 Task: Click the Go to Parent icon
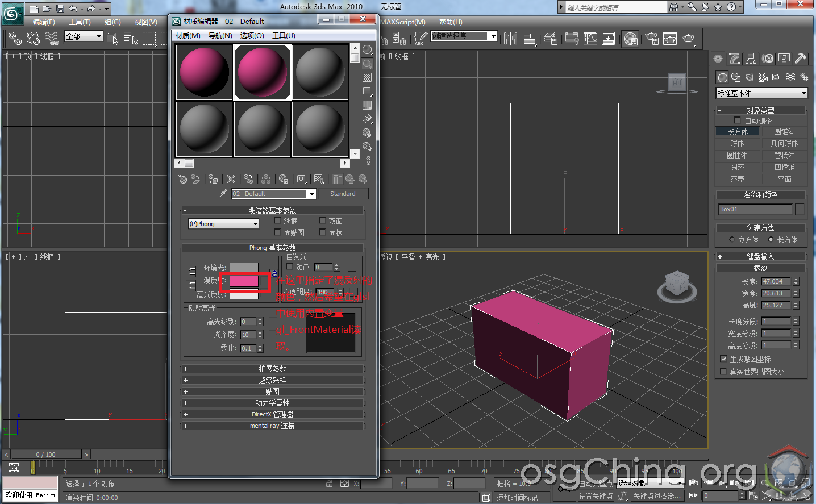pos(350,180)
